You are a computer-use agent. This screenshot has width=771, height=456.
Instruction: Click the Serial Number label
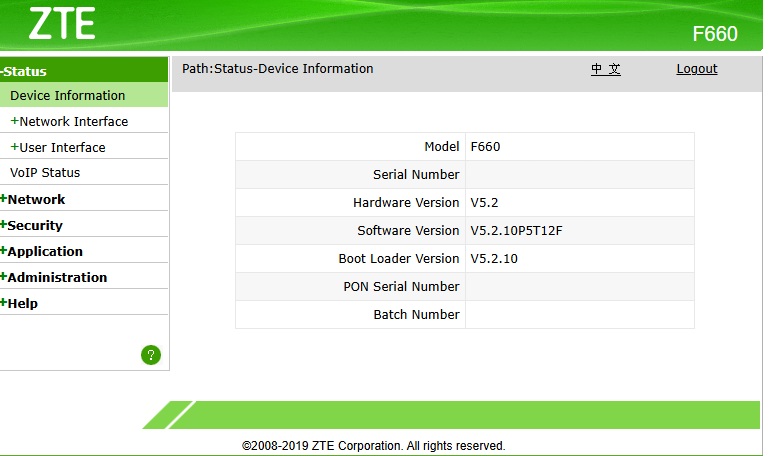[416, 175]
